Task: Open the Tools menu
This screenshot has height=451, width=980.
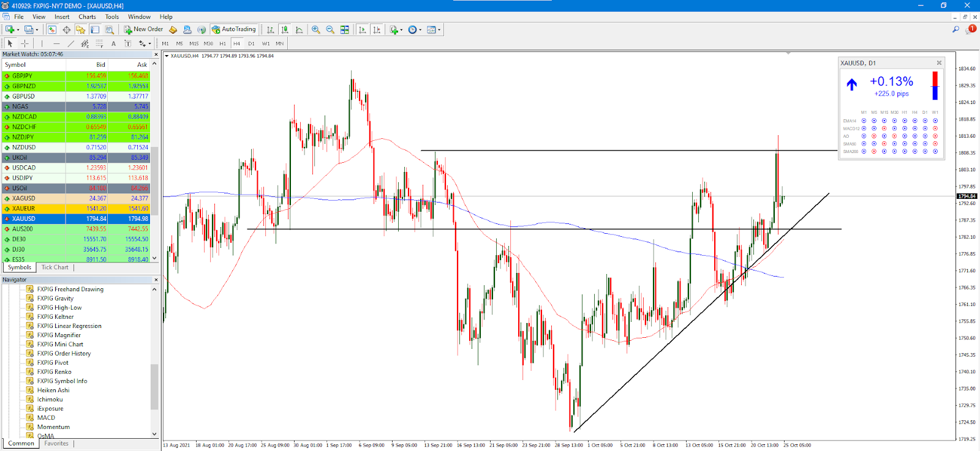Action: click(111, 17)
